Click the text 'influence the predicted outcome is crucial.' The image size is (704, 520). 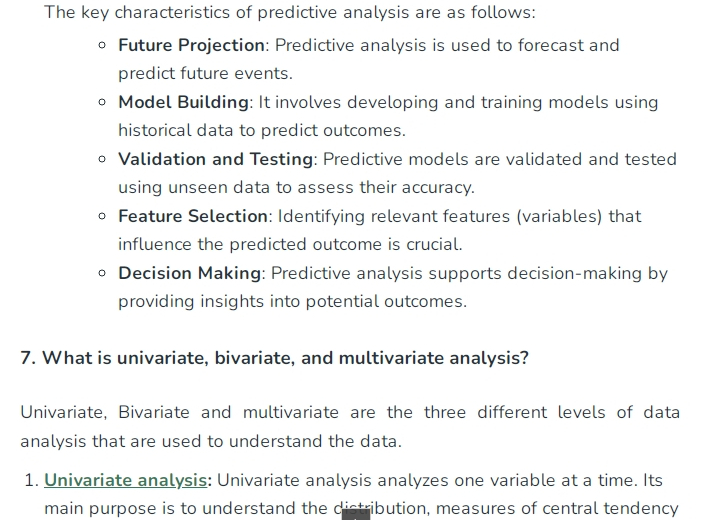290,244
